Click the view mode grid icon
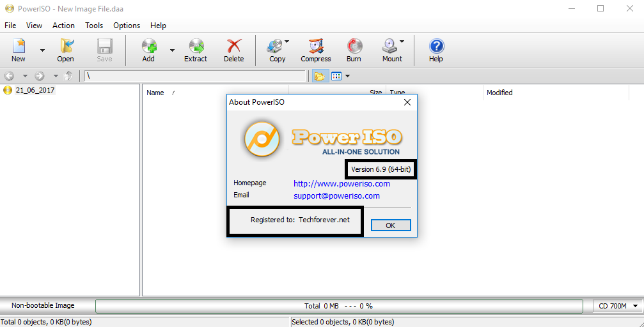644x327 pixels. pos(336,76)
